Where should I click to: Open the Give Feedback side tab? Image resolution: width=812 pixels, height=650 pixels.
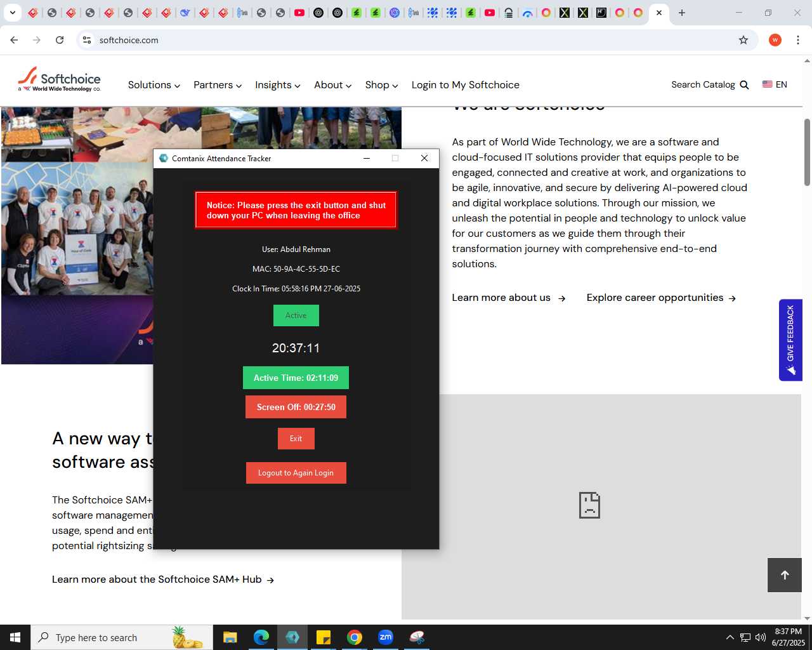pyautogui.click(x=790, y=340)
